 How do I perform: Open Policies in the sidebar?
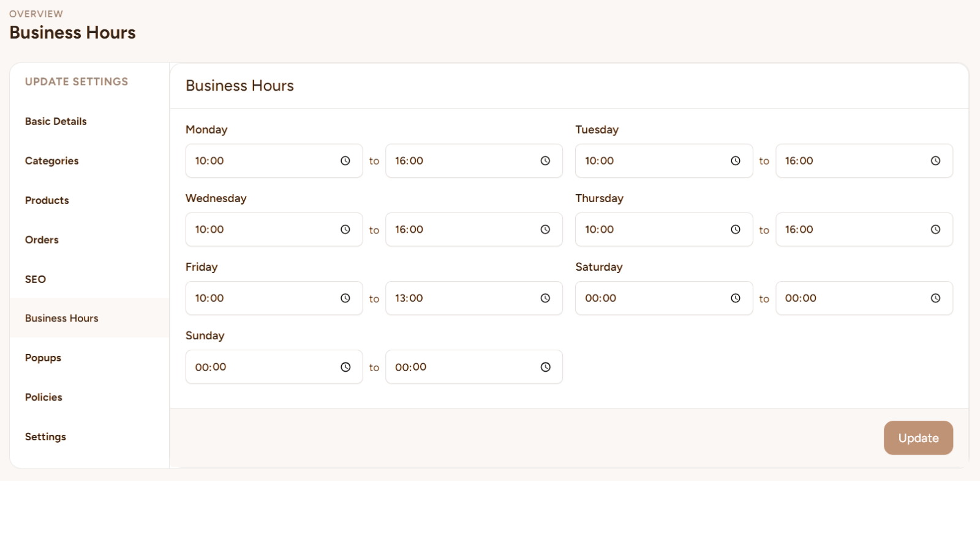[x=43, y=397]
